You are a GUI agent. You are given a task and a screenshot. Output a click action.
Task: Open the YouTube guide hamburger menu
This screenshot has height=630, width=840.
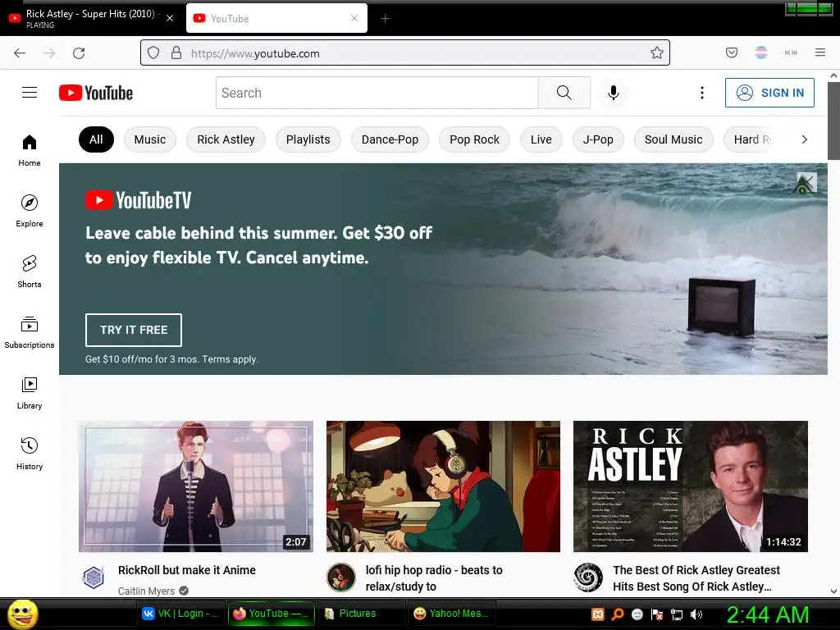[x=30, y=93]
